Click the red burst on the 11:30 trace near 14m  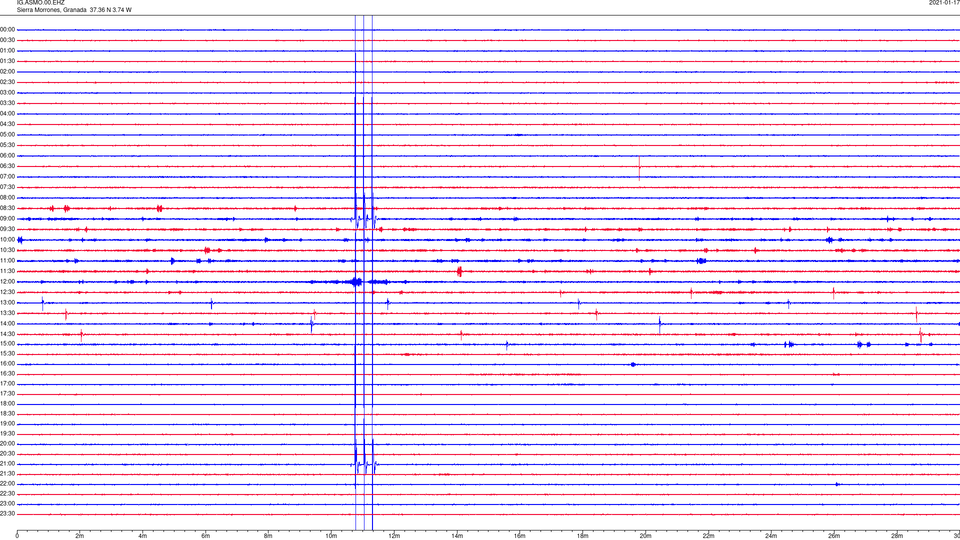click(459, 272)
